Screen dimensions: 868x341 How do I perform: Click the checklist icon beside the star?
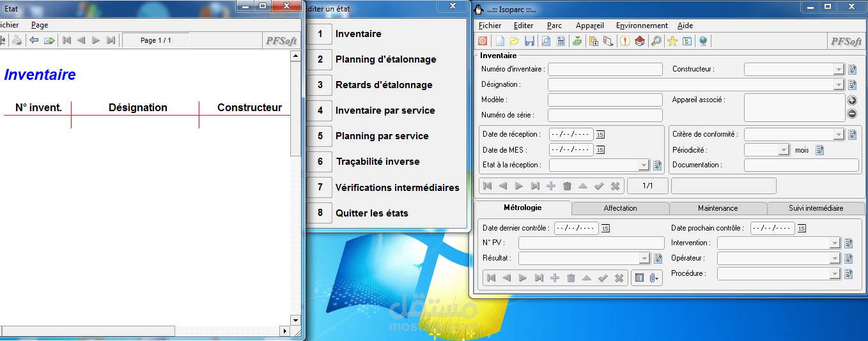(x=687, y=41)
